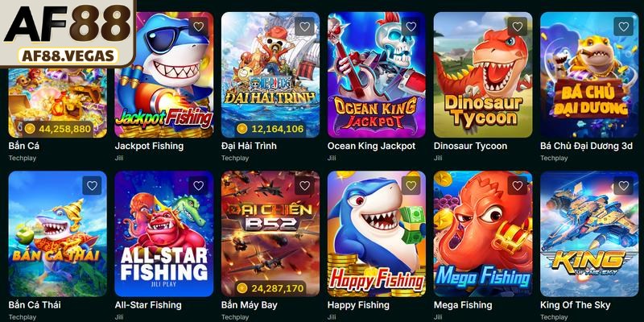This screenshot has width=644, height=322.
Task: Click the Mega Fishing title link
Action: click(x=463, y=305)
